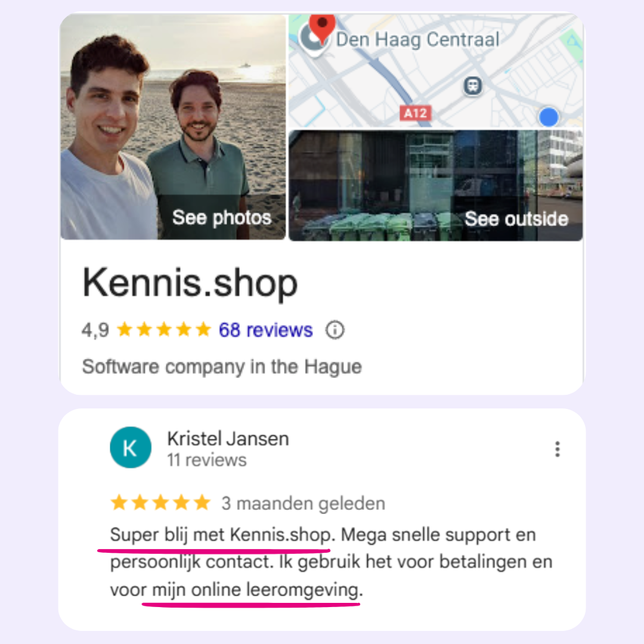
Task: Click the blue dot on the map
Action: 549,117
